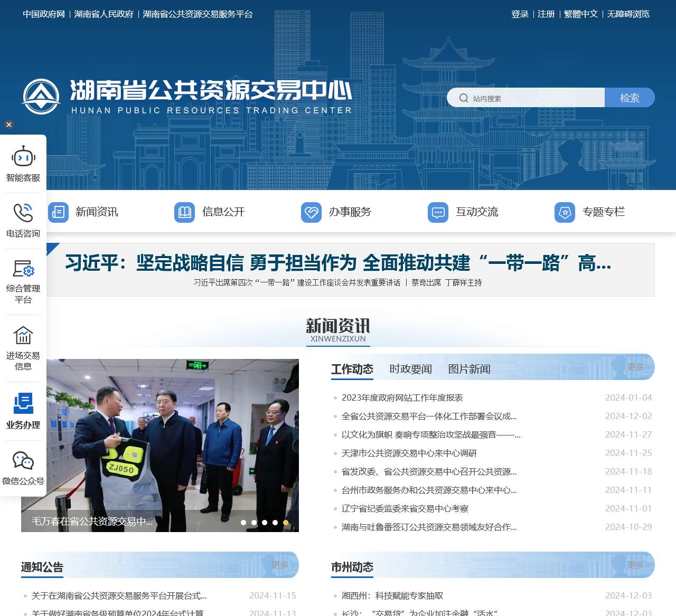Open the 中国政府网 link

pos(44,14)
